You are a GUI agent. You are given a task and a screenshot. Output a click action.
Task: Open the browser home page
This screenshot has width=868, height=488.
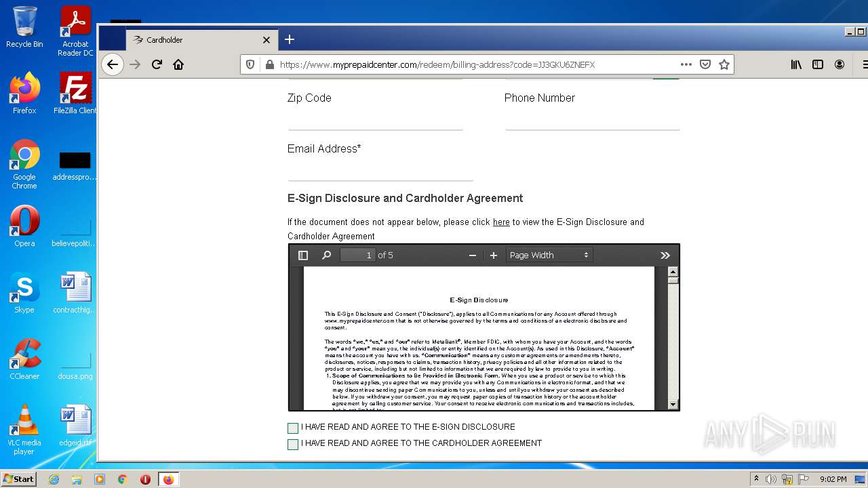pos(178,64)
